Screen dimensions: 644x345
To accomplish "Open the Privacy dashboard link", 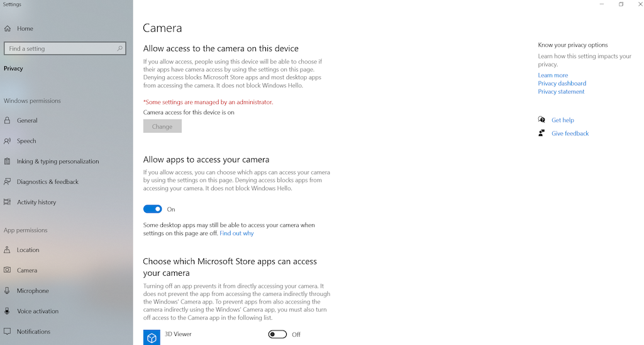I will [x=562, y=83].
